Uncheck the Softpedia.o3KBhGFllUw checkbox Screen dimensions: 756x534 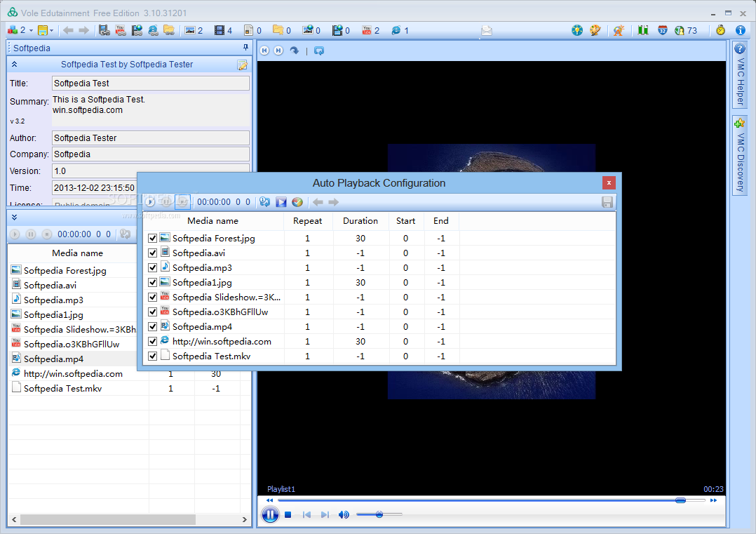pyautogui.click(x=152, y=312)
